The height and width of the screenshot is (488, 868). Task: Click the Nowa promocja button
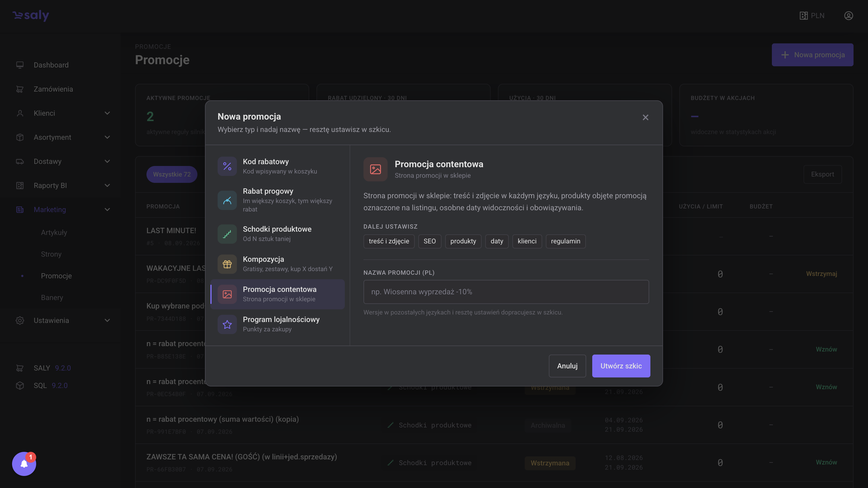[813, 55]
